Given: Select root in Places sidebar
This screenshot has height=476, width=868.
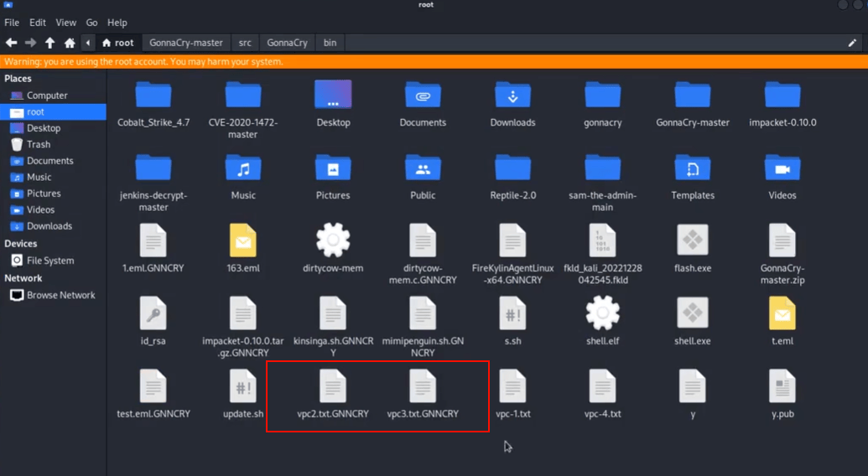Looking at the screenshot, I should 53,111.
